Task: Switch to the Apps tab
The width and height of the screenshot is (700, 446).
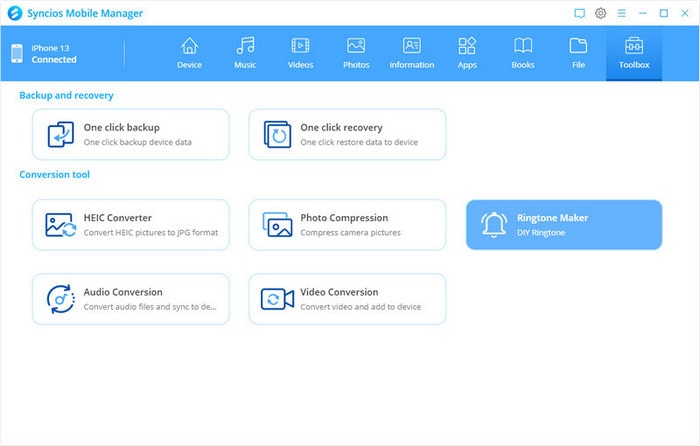Action: click(x=467, y=54)
